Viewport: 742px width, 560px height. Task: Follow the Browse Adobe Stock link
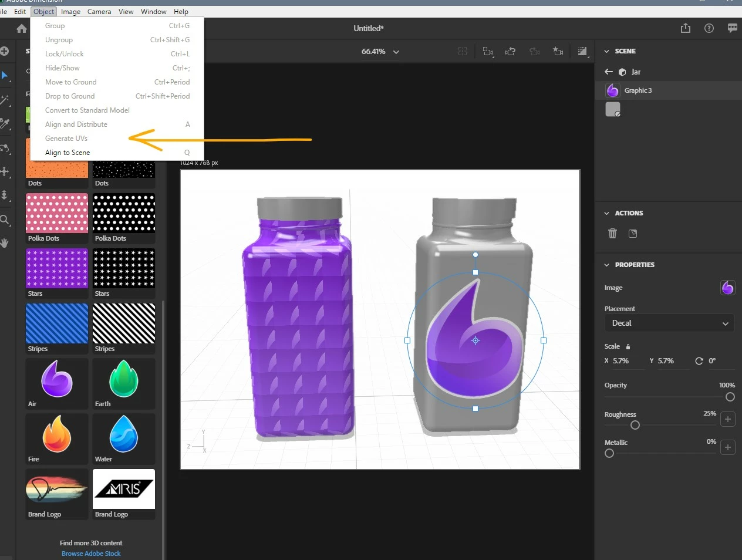91,554
